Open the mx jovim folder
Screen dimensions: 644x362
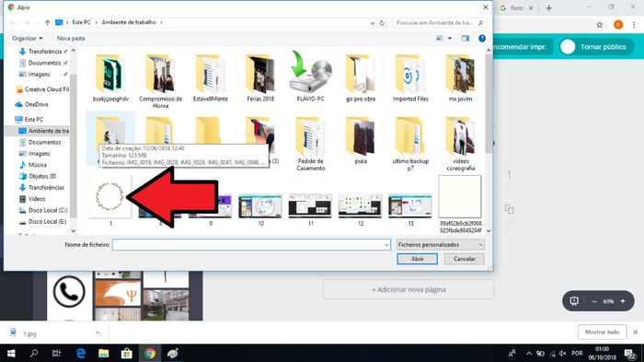tap(460, 77)
